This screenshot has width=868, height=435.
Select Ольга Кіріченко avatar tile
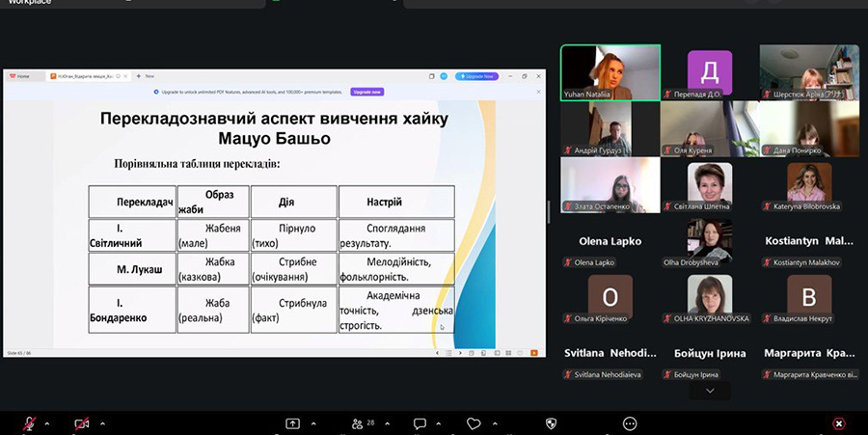[610, 298]
